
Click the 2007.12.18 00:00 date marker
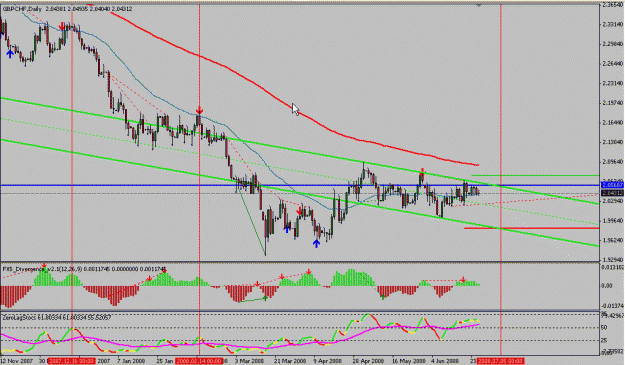[x=72, y=361]
